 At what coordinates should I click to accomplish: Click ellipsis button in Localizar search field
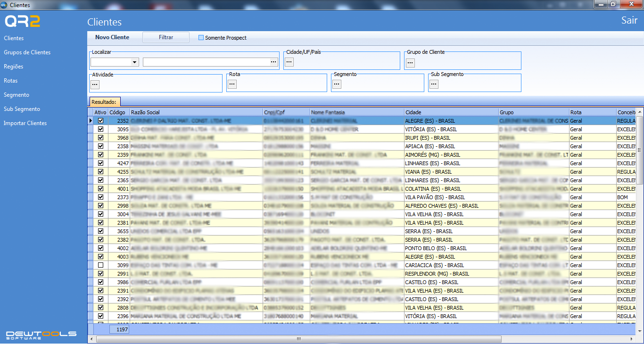coord(273,62)
